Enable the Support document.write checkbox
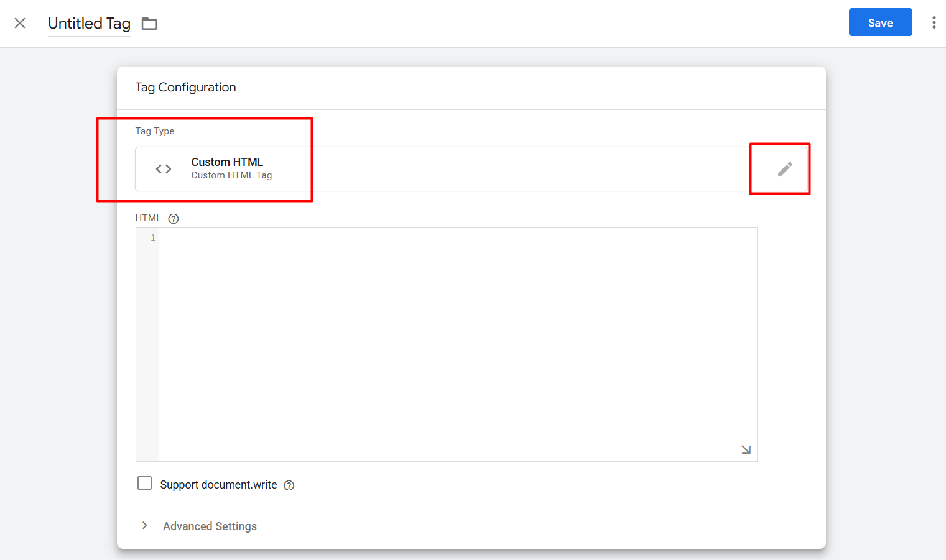Screen dimensions: 946x560 click(x=144, y=484)
